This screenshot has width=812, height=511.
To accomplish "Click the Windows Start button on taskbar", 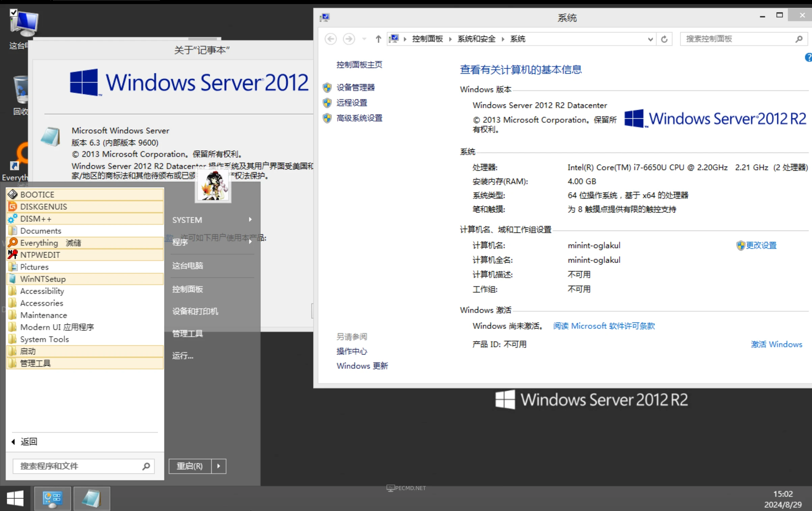I will pos(15,498).
